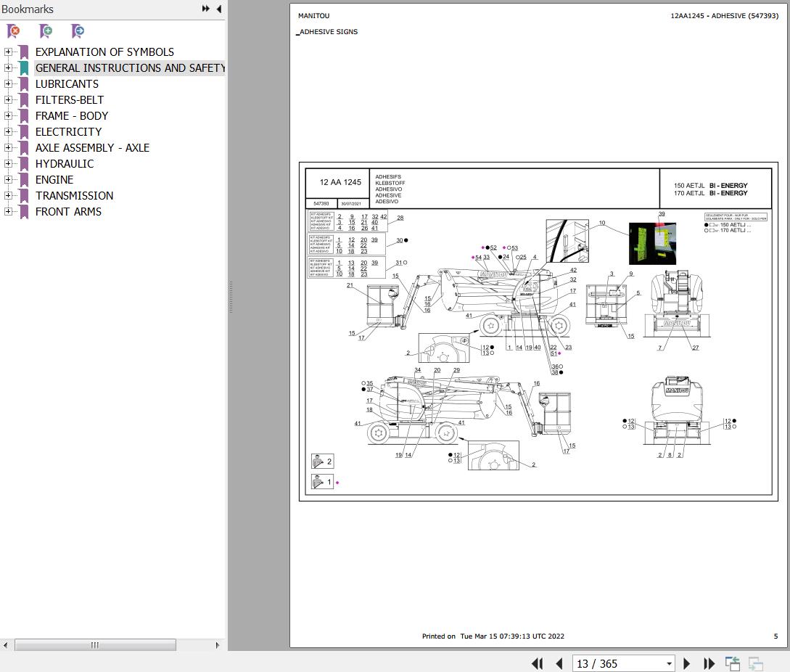This screenshot has height=672, width=790.
Task: Expand the LUBRICANTS bookmark
Action: [7, 83]
